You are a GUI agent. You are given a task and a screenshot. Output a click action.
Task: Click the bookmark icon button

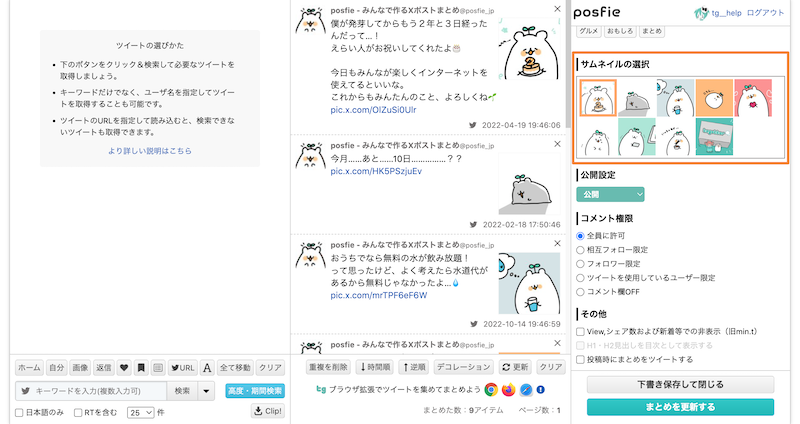[142, 367]
